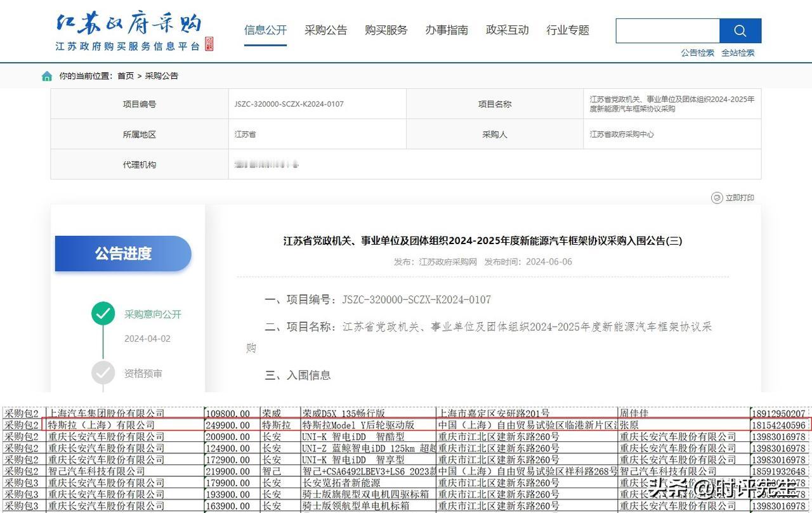
Task: Click the 代理机构 label cell
Action: [140, 165]
